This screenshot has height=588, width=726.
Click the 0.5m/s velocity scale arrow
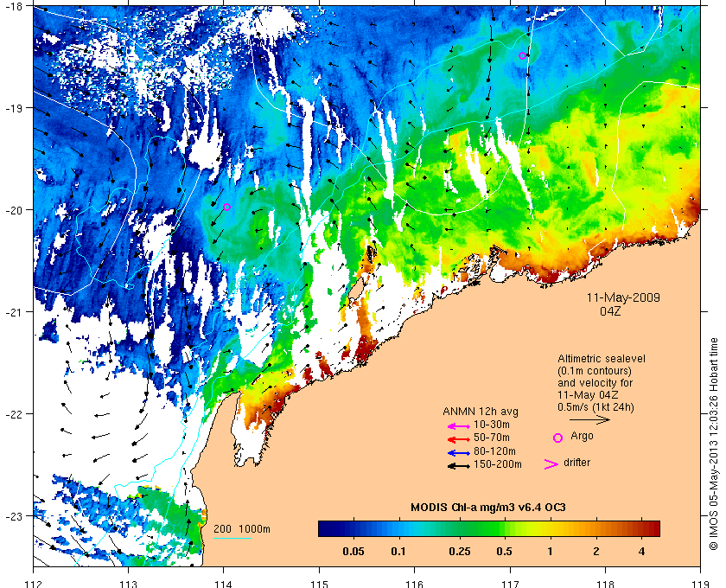coord(589,419)
